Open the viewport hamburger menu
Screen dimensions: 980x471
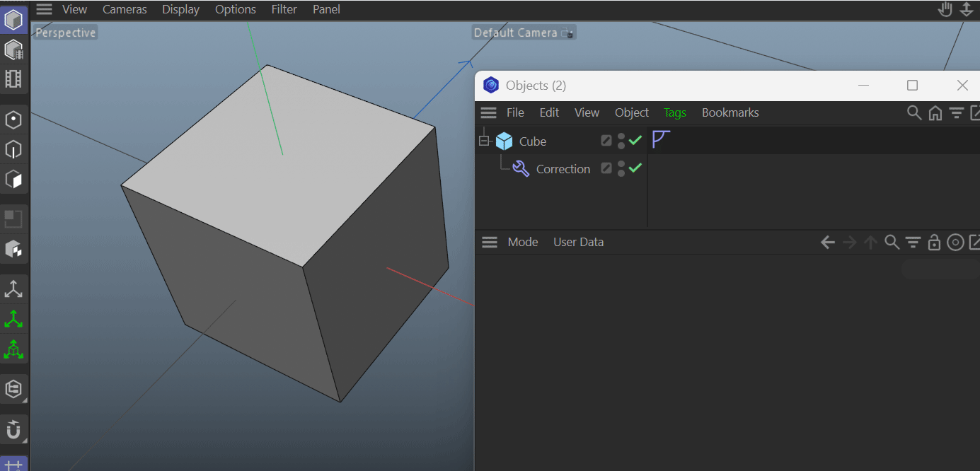(45, 9)
